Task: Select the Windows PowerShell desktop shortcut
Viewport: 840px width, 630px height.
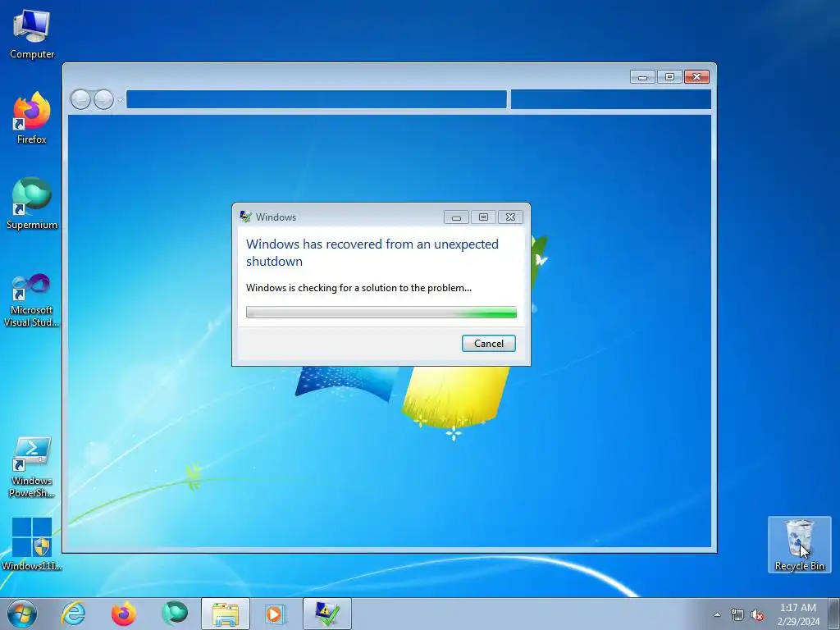Action: point(32,468)
